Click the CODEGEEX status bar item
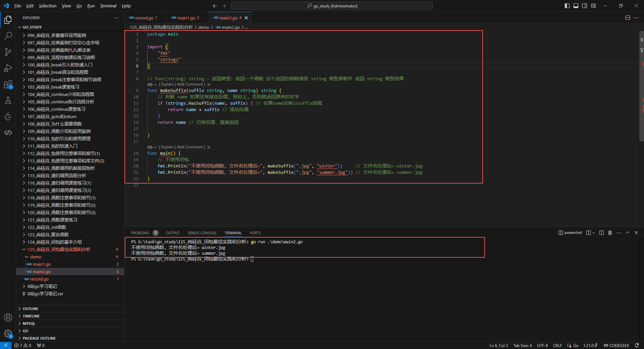644x349 pixels. click(616, 345)
